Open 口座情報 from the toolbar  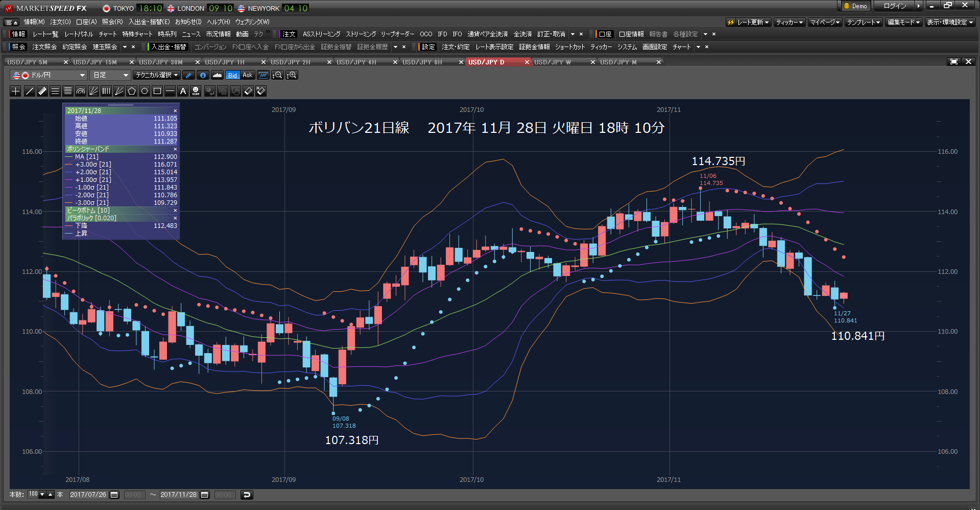[631, 34]
